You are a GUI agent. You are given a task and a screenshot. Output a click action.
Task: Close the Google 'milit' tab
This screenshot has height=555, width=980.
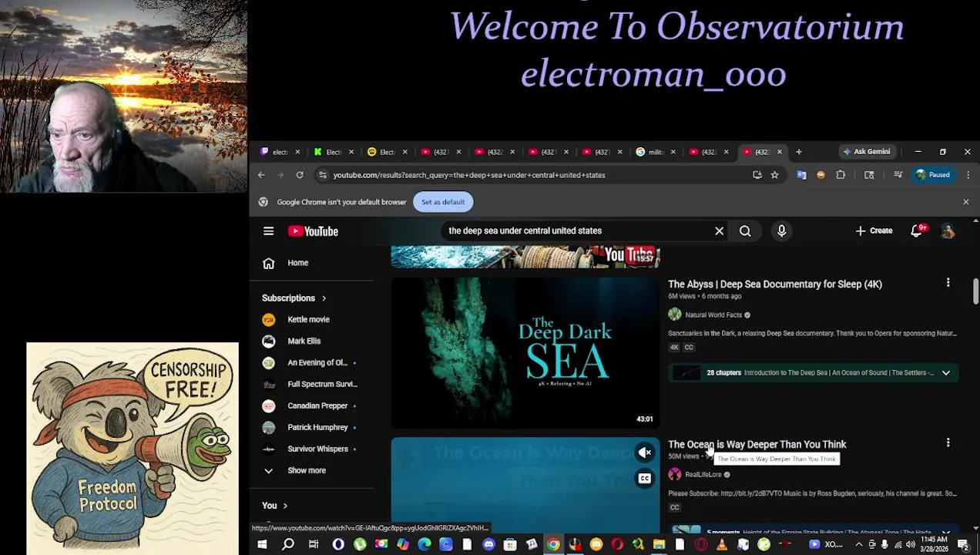tap(673, 152)
